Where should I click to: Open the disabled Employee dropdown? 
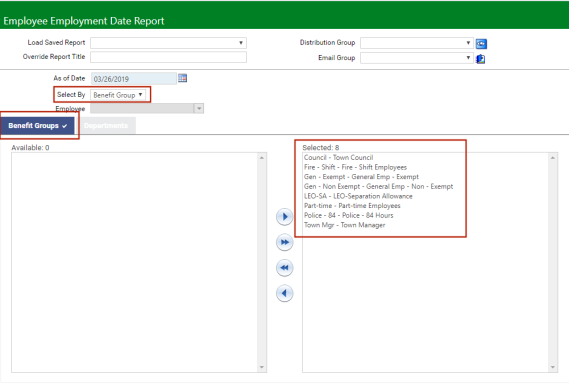coord(147,108)
